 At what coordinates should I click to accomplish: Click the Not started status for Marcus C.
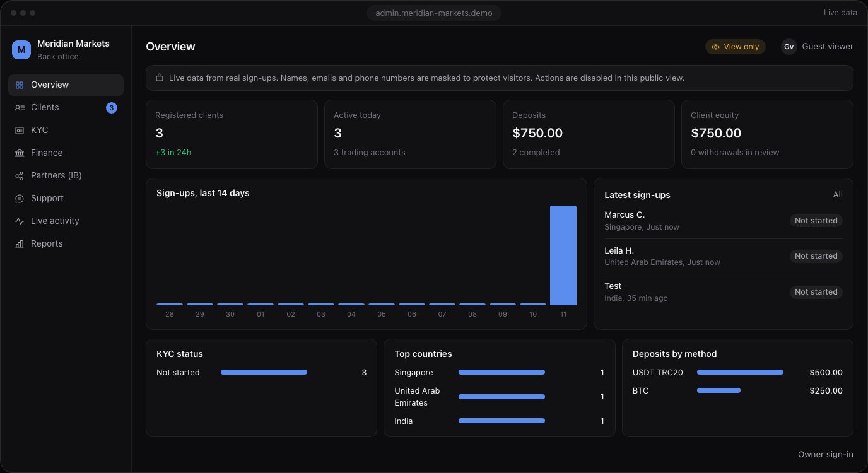tap(816, 221)
